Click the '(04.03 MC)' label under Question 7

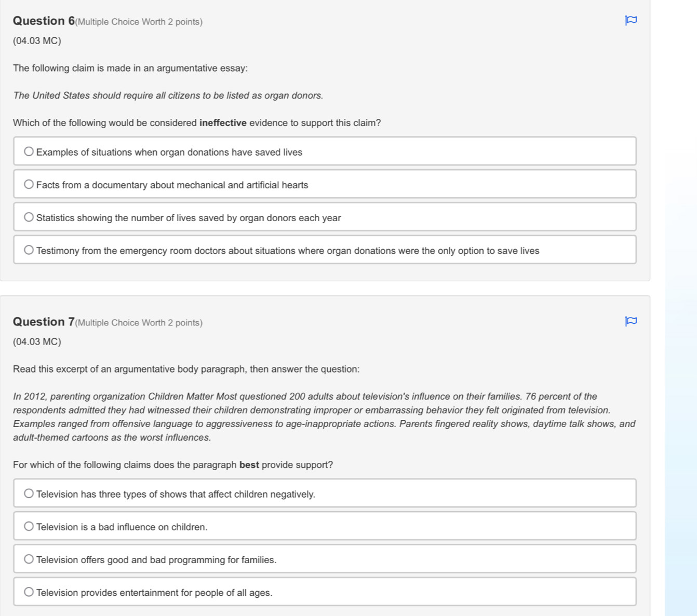tap(37, 341)
